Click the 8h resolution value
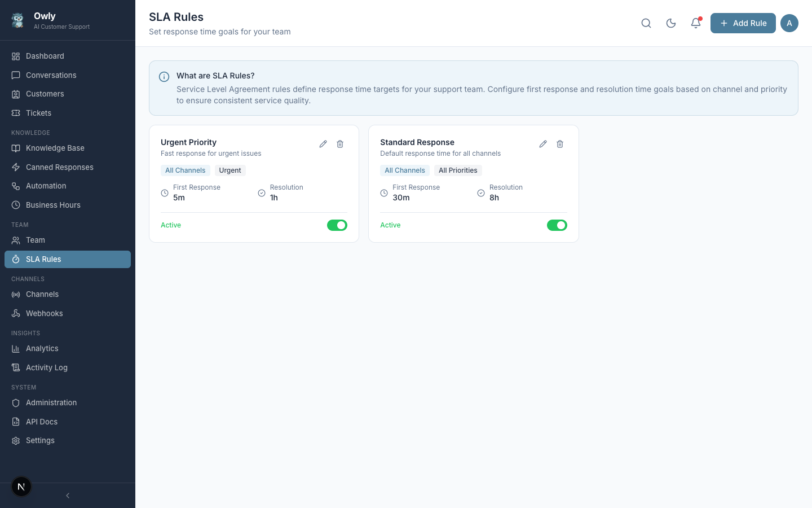The image size is (812, 508). (x=494, y=198)
